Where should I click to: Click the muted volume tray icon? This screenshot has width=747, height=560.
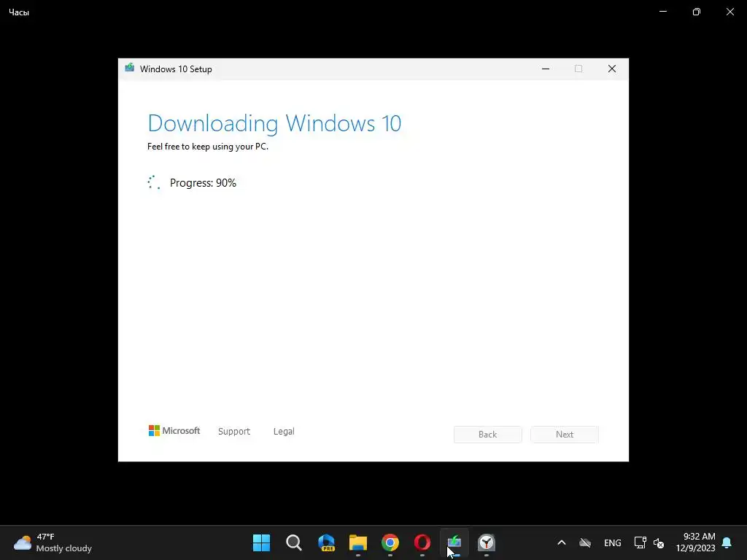pyautogui.click(x=659, y=542)
